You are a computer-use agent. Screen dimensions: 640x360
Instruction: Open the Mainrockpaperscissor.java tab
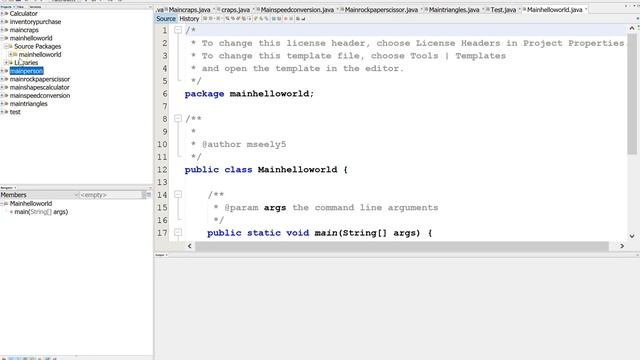(381, 9)
